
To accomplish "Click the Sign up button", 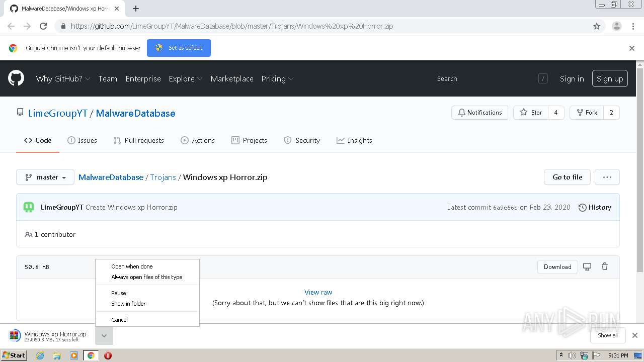I will point(610,78).
